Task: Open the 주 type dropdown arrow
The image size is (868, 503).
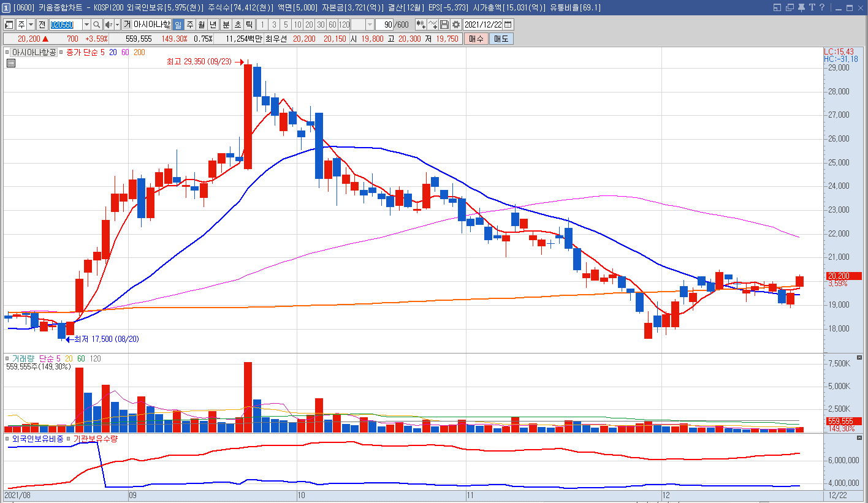Action: click(x=31, y=25)
